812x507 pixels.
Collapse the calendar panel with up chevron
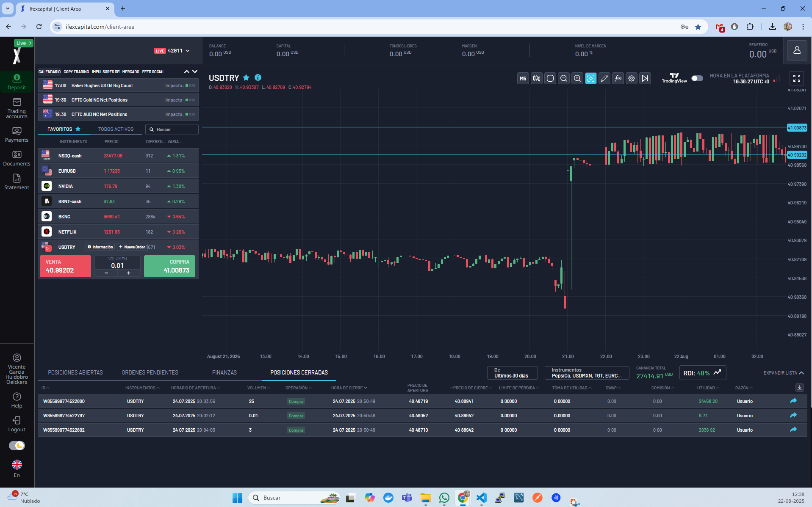[187, 72]
